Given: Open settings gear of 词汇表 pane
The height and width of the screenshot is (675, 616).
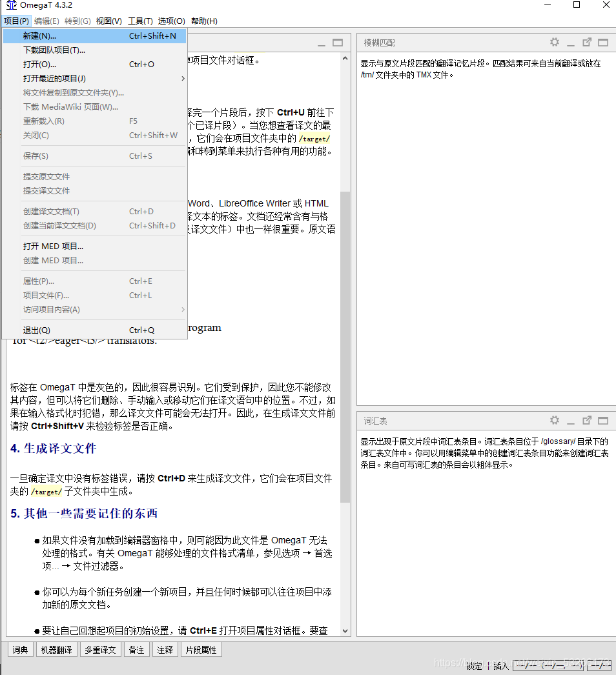Looking at the screenshot, I should tap(555, 420).
